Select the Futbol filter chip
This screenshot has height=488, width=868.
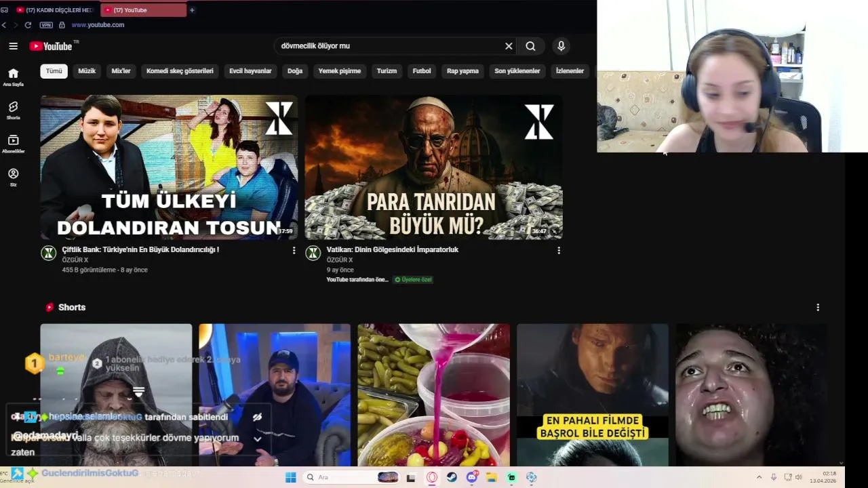(x=422, y=71)
